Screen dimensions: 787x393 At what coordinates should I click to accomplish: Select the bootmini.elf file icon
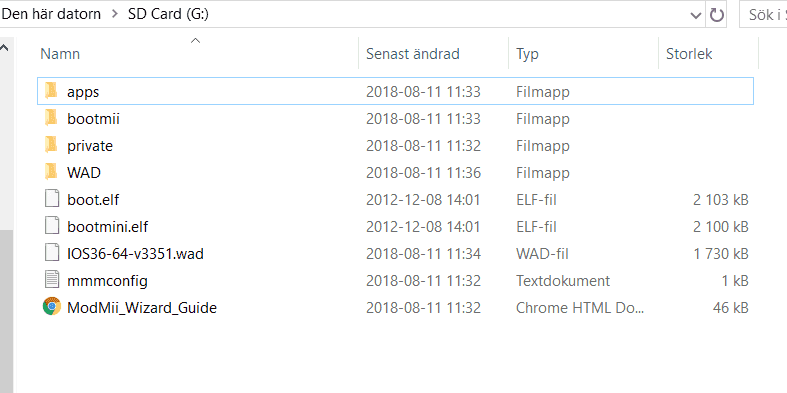[52, 226]
